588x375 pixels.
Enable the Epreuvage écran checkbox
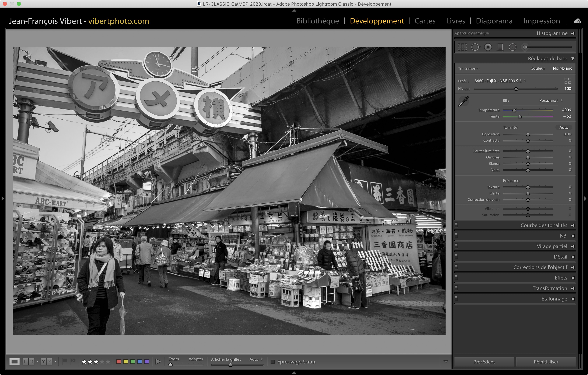273,362
